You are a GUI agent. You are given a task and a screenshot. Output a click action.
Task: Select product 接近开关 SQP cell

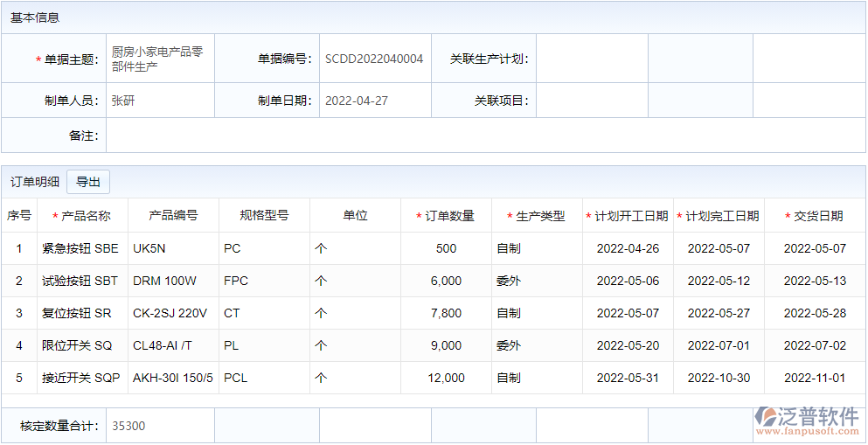pos(82,378)
